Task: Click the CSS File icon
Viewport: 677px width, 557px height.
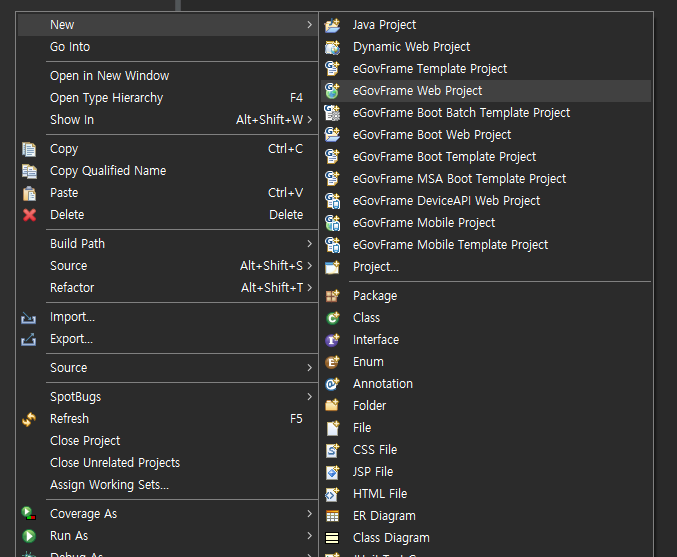Action: pos(332,450)
